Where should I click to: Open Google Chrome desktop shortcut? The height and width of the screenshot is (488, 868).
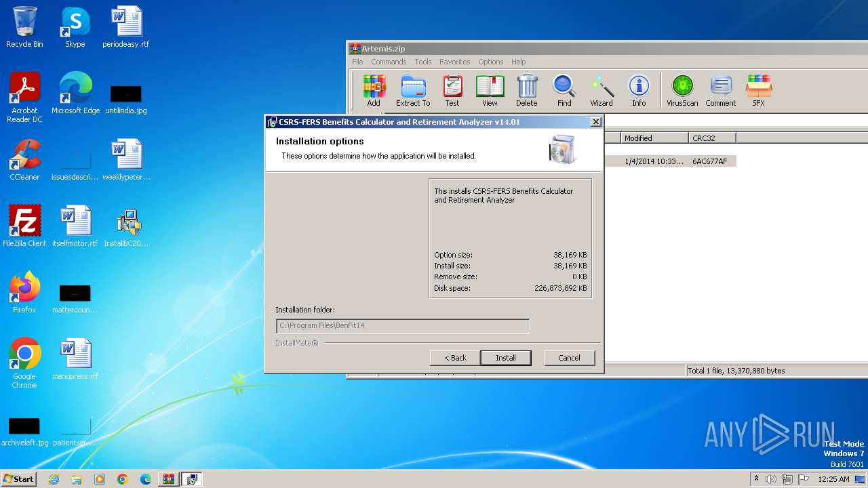24,363
